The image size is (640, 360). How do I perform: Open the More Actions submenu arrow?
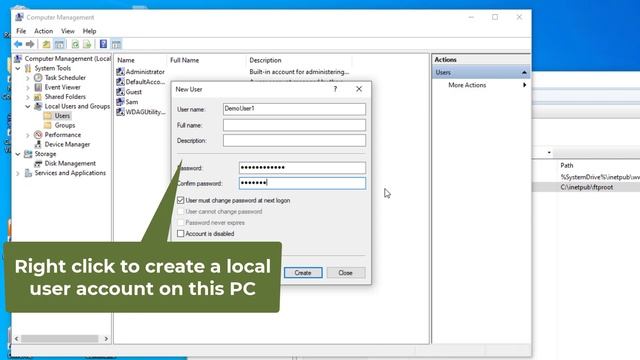point(524,85)
